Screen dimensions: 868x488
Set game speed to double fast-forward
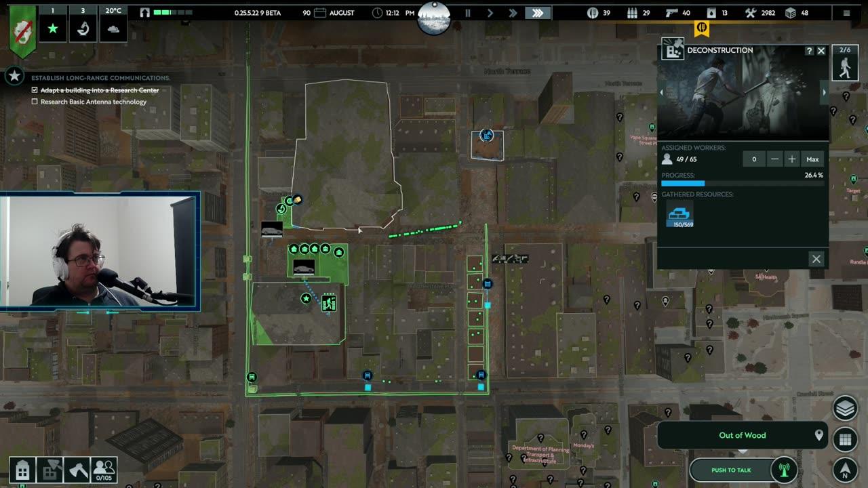pyautogui.click(x=513, y=13)
